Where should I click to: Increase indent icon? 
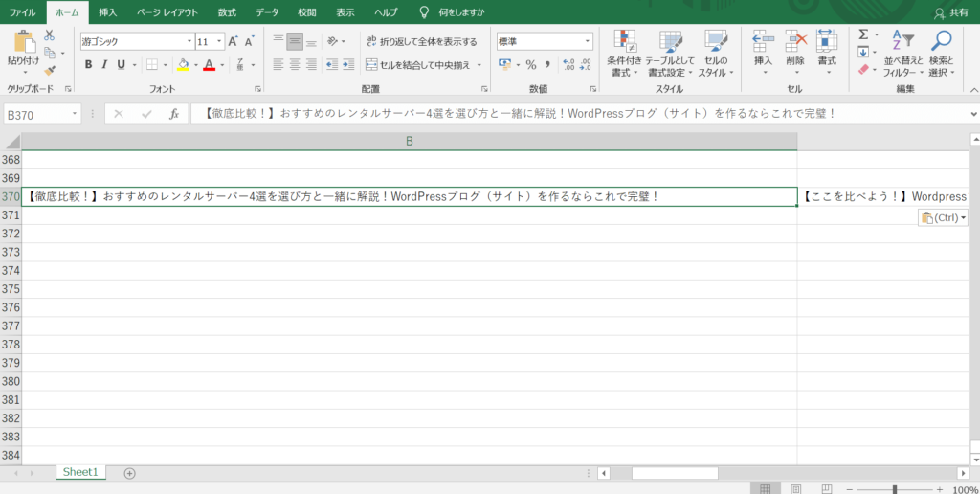(x=349, y=64)
